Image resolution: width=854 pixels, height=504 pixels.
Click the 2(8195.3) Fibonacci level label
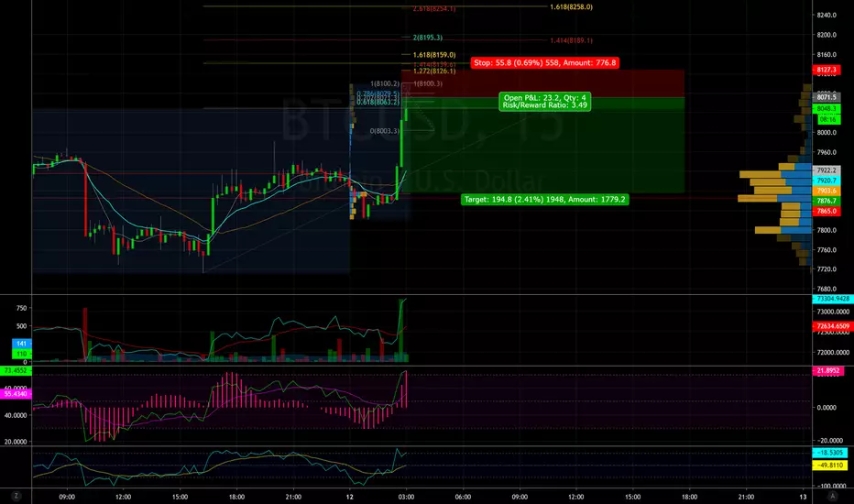[x=428, y=38]
